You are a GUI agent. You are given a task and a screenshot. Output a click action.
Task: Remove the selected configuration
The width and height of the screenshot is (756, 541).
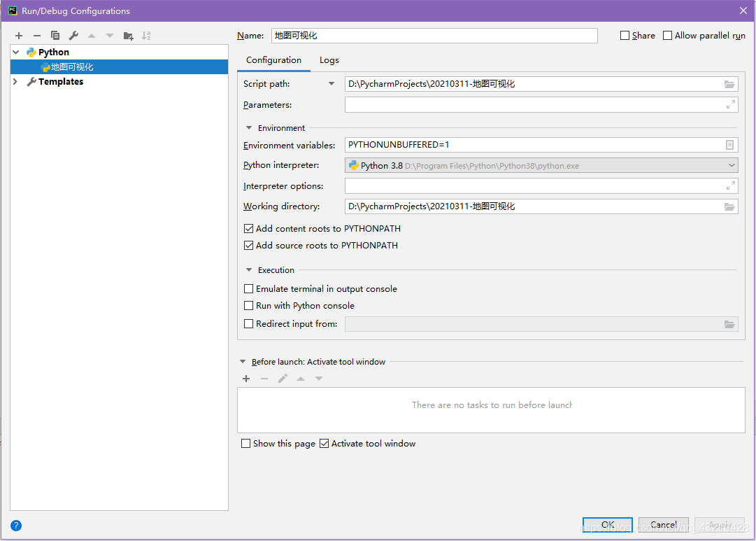[36, 35]
